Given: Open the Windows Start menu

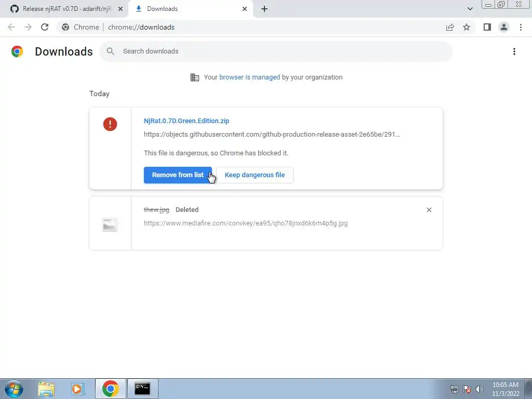Looking at the screenshot, I should 14,389.
